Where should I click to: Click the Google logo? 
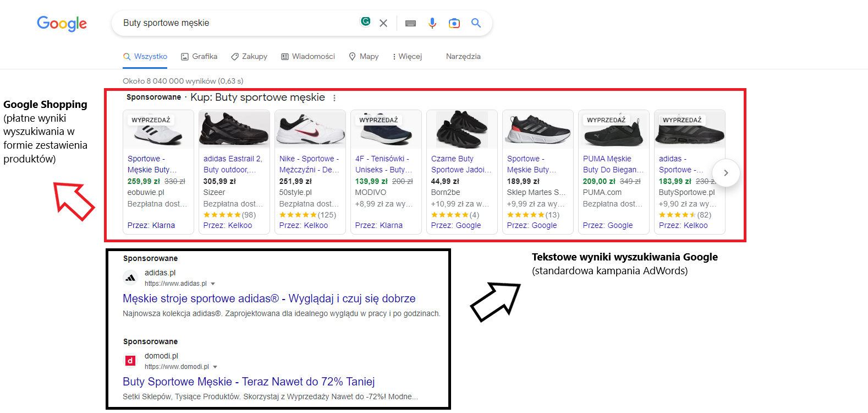pos(62,23)
